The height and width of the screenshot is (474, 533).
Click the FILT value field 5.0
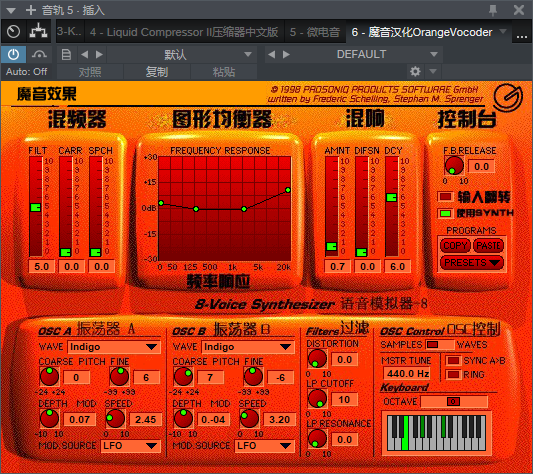click(41, 267)
